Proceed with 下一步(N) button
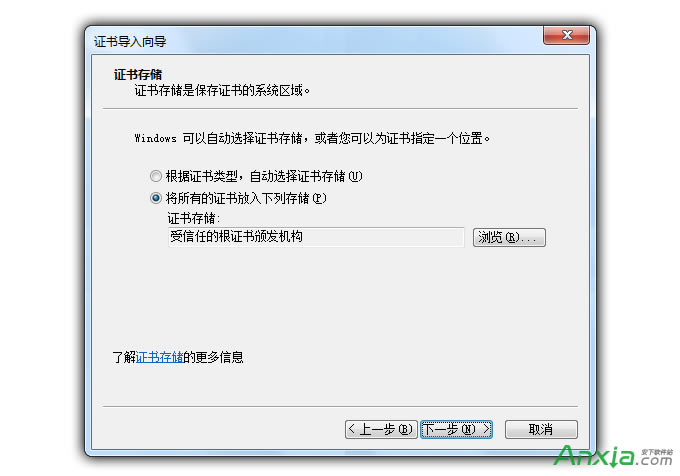Viewport: 680px width, 476px height. coord(456,429)
